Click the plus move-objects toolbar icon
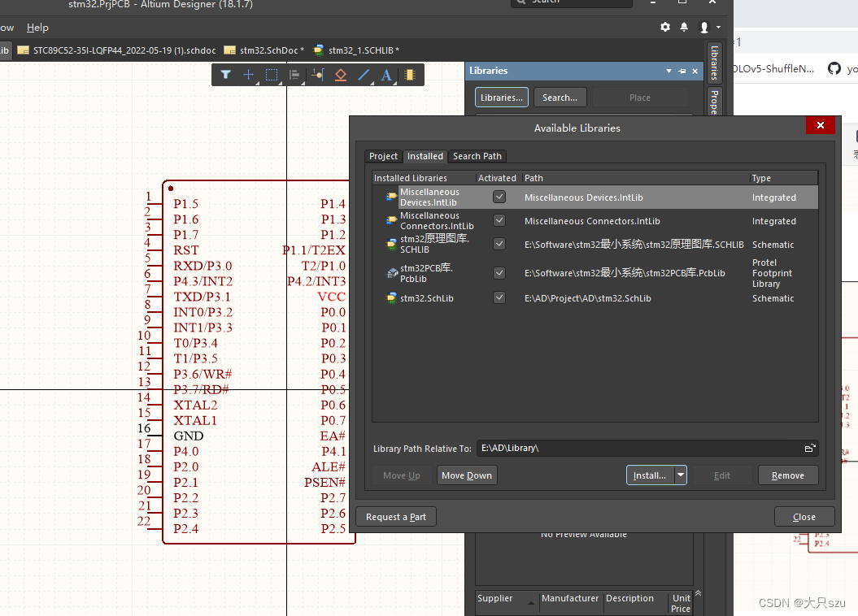 pyautogui.click(x=248, y=75)
